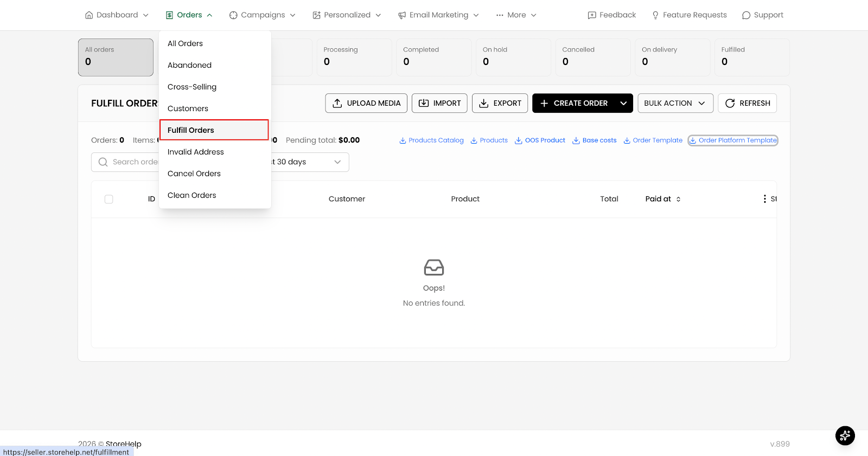Screen dimensions: 868x456
Task: Open the OOS Product link
Action: (x=540, y=140)
